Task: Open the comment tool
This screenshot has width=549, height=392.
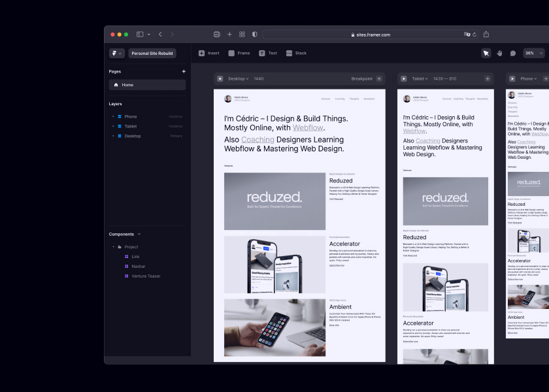Action: [x=513, y=53]
